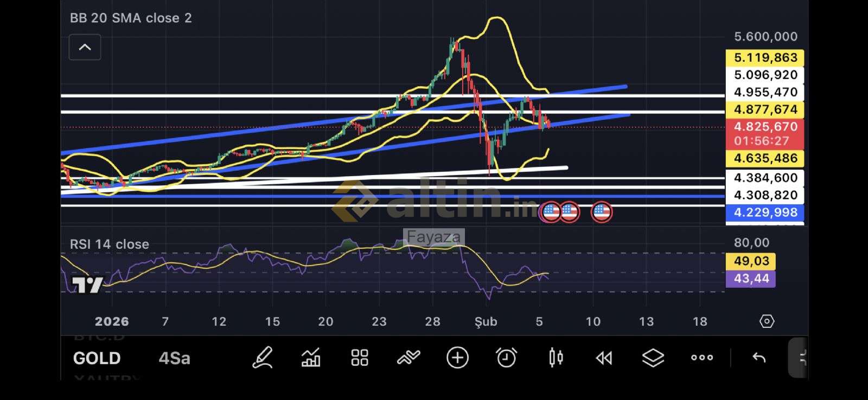Start bar replay with rewind icon
The image size is (868, 400).
coord(604,358)
